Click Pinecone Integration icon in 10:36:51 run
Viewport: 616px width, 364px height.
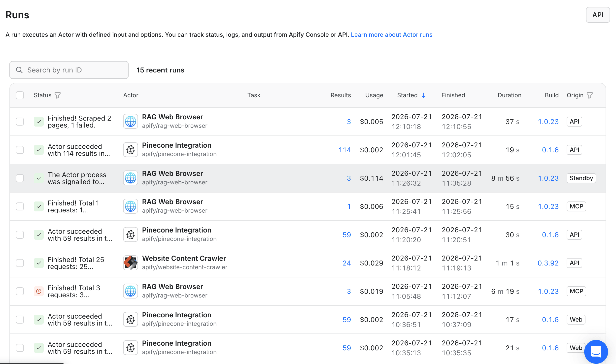click(131, 320)
